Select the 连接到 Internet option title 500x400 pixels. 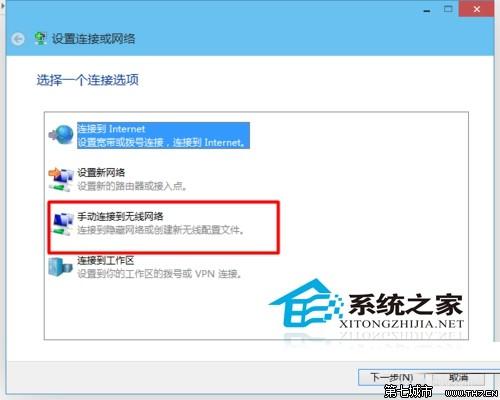(x=111, y=129)
